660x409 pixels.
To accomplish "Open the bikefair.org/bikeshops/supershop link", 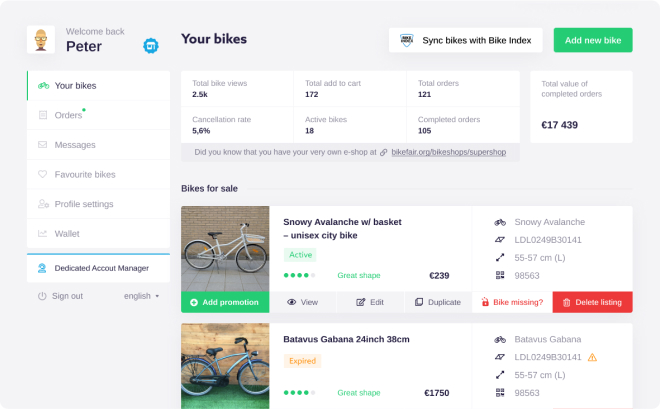I will click(x=449, y=152).
